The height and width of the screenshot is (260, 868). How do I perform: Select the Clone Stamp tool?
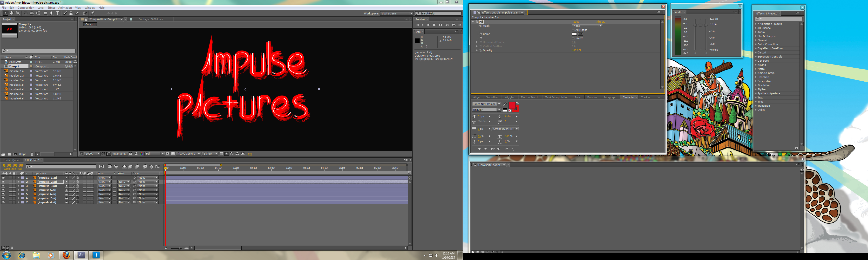point(71,13)
